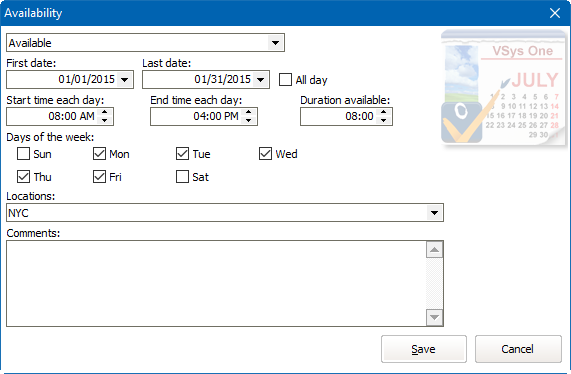Increase duration available with up arrow
This screenshot has height=374, width=571.
click(x=383, y=112)
